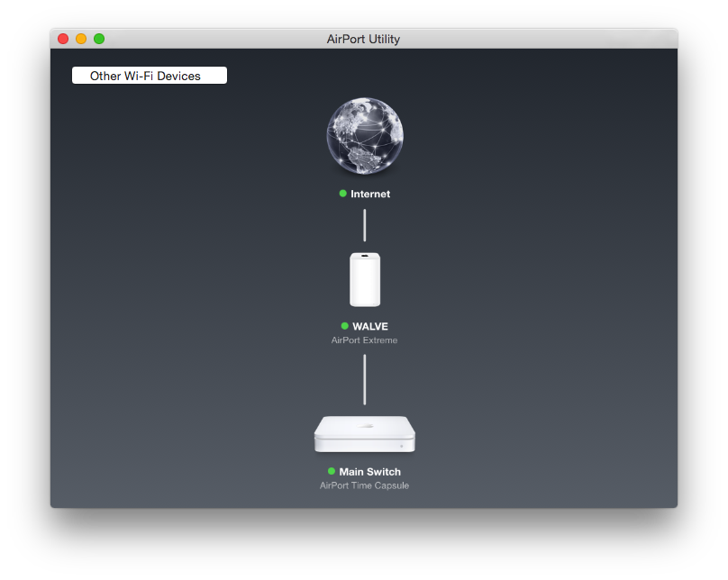
Task: Zoom the window with the green button
Action: 99,39
